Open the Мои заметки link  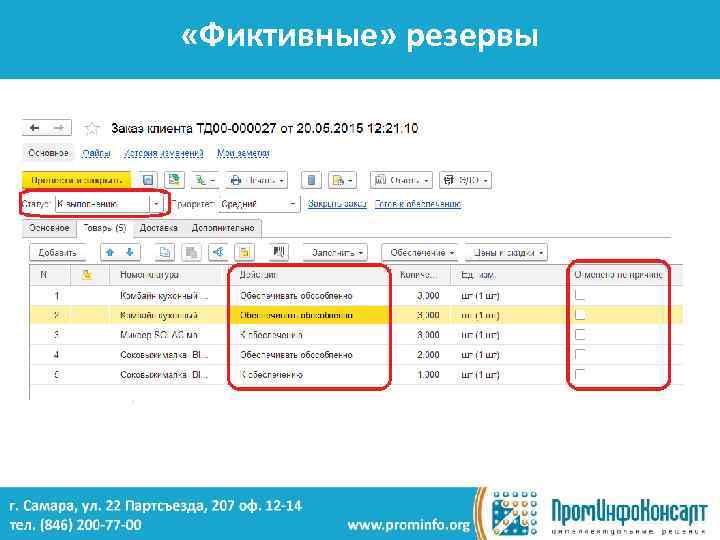[x=243, y=153]
